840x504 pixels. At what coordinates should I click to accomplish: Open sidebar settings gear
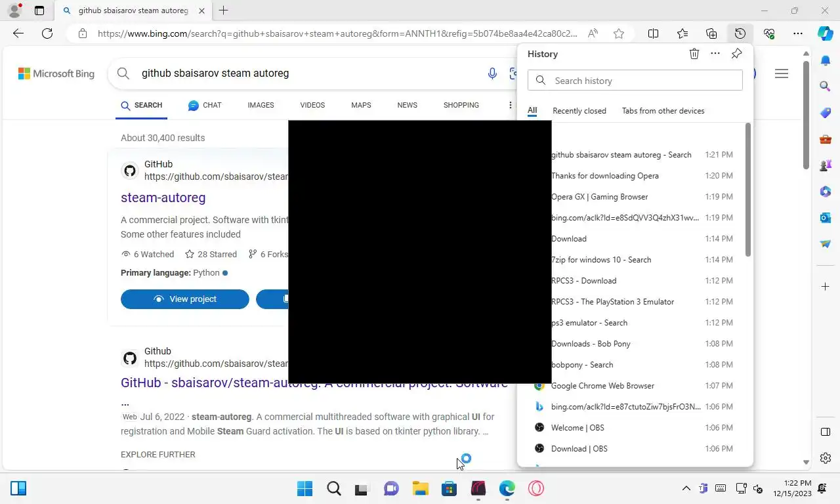(826, 458)
